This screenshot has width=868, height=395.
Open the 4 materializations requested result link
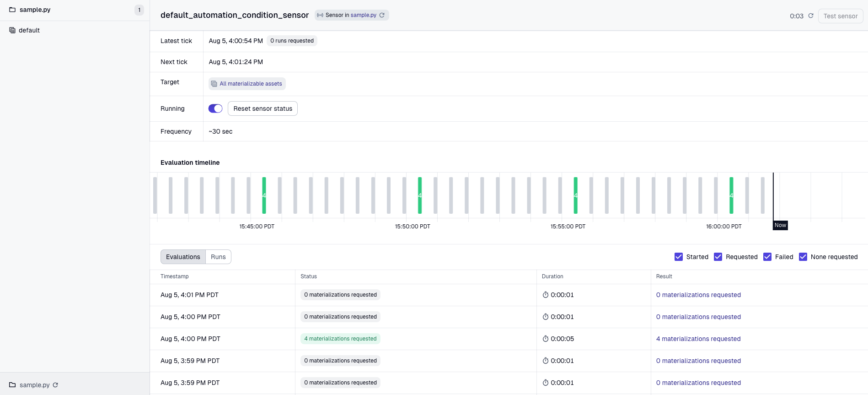coord(698,339)
